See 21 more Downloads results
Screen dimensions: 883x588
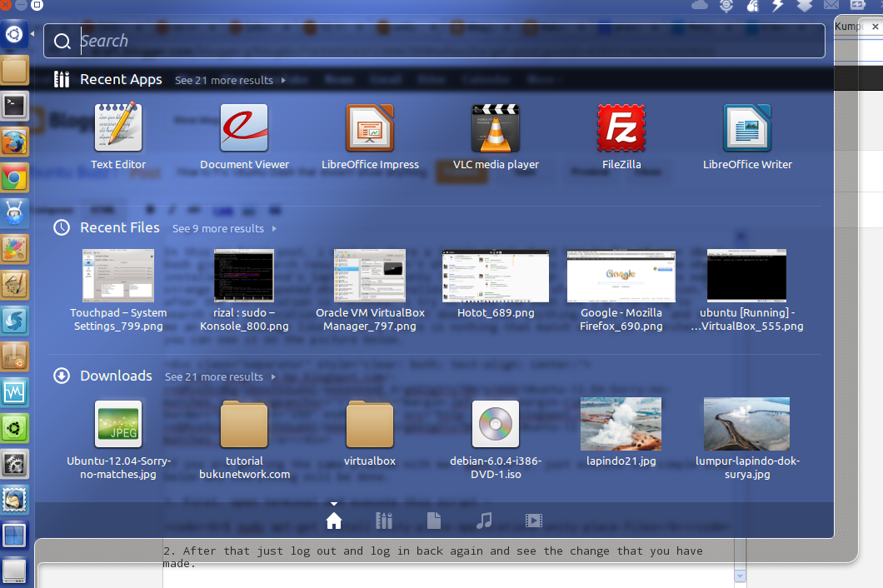point(212,376)
